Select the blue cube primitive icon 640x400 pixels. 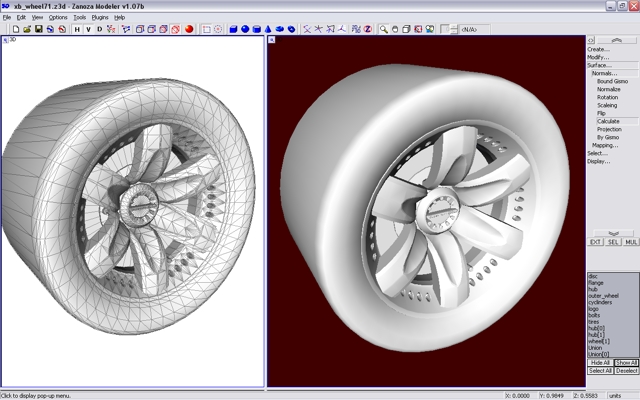(232, 29)
